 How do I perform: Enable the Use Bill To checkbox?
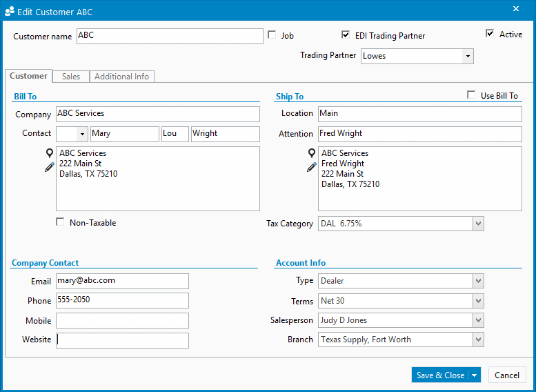click(471, 95)
